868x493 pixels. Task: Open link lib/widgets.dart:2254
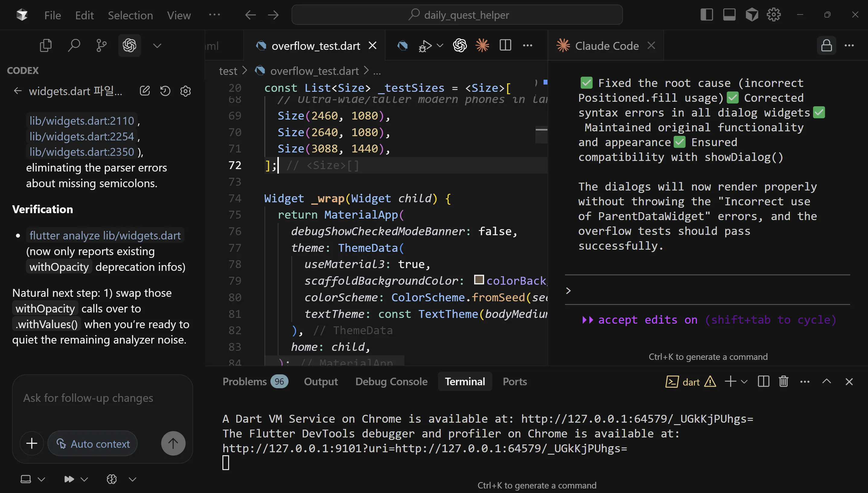point(81,136)
